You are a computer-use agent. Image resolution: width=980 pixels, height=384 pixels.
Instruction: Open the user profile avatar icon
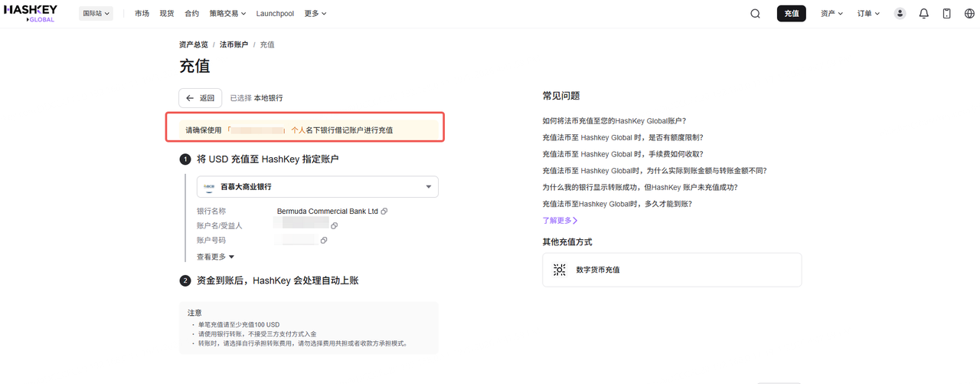(x=900, y=14)
